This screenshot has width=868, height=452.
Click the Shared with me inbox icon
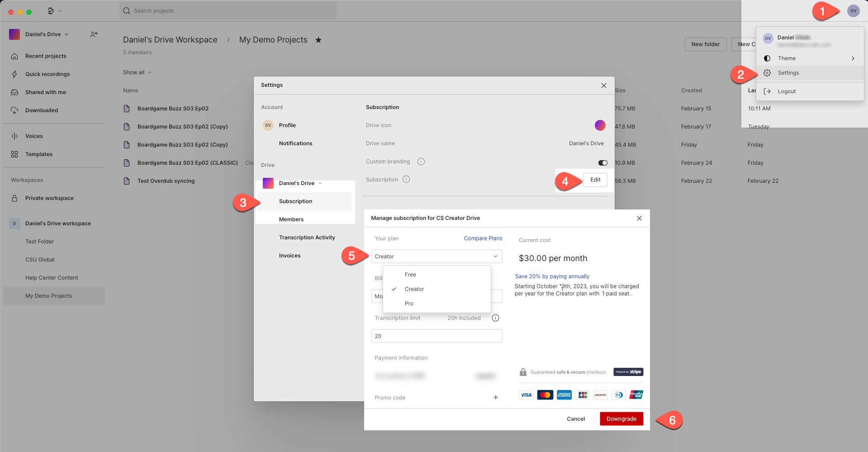(x=14, y=92)
